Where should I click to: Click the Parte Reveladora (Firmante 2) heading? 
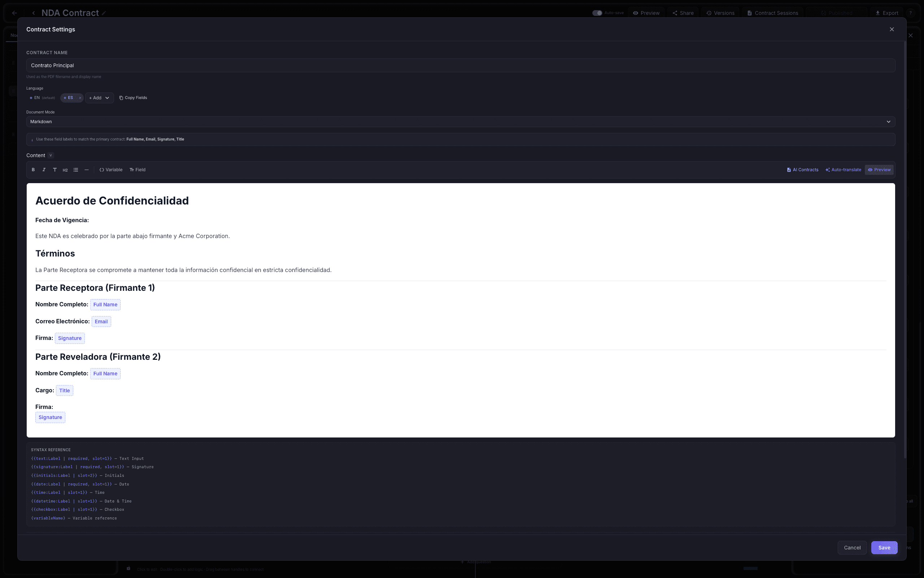coord(98,357)
